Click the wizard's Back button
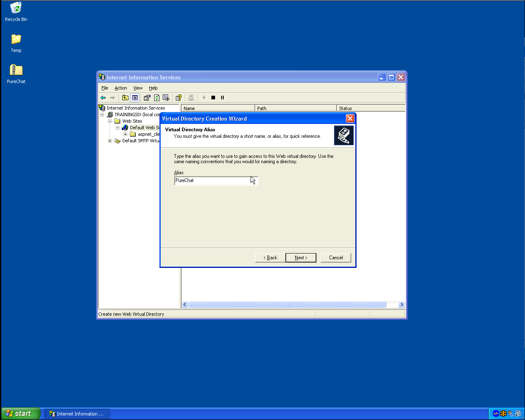This screenshot has width=525, height=420. [270, 258]
